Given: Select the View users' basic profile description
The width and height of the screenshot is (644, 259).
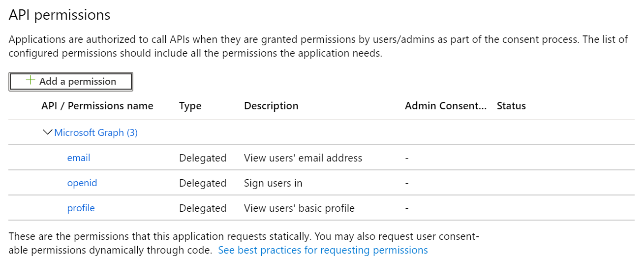Looking at the screenshot, I should pos(299,208).
